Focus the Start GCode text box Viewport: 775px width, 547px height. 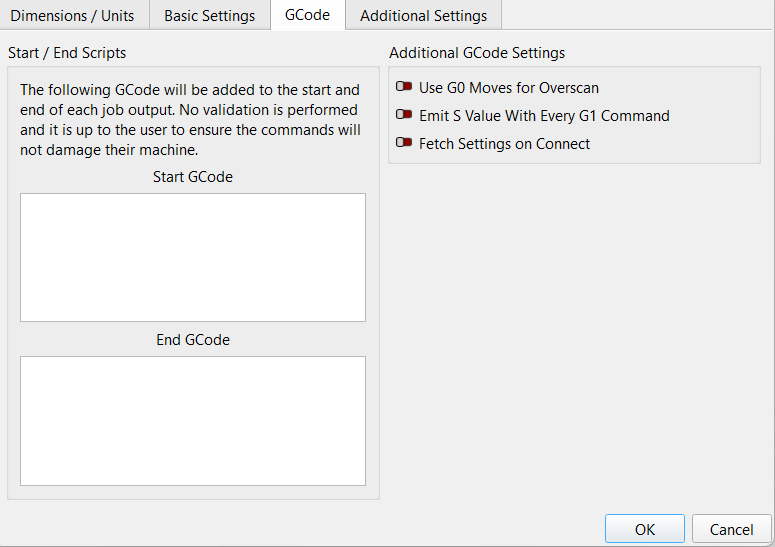(x=193, y=257)
